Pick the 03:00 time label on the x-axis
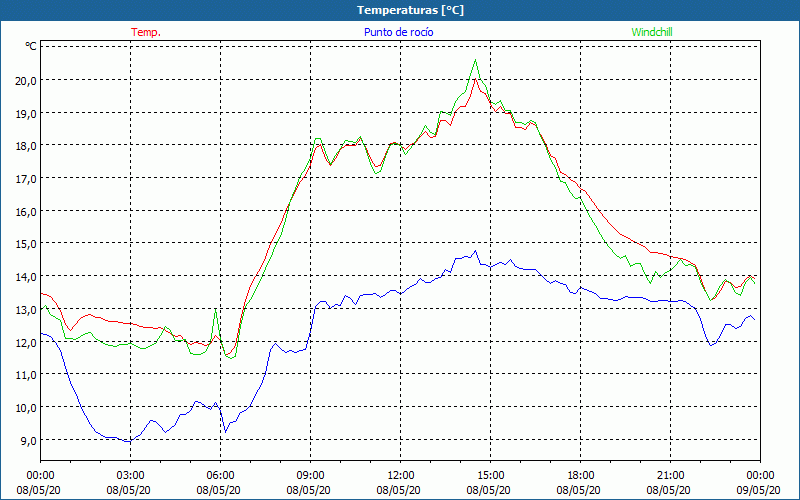This screenshot has height=500, width=800. [130, 475]
